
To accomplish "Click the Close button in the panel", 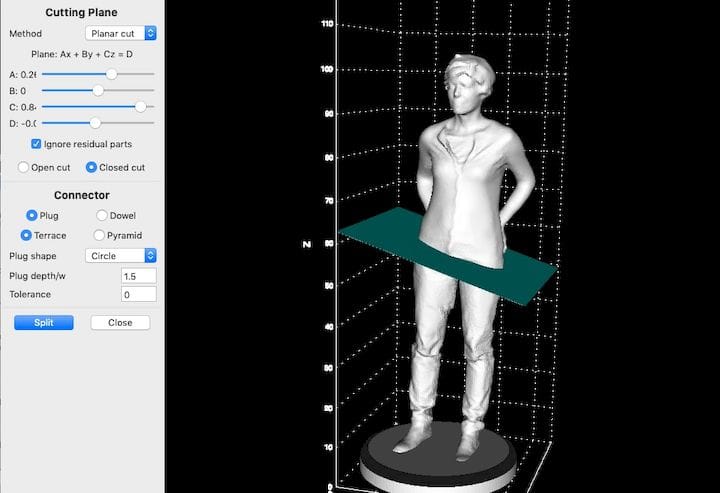I will pyautogui.click(x=120, y=323).
